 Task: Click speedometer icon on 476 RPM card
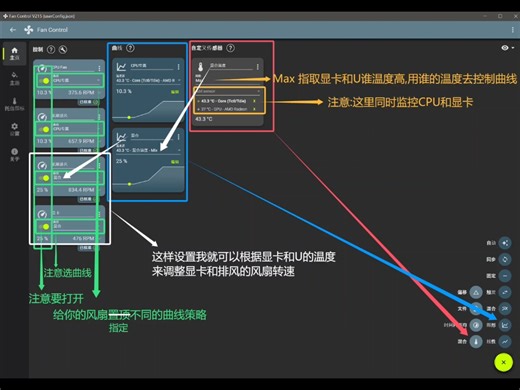42,214
